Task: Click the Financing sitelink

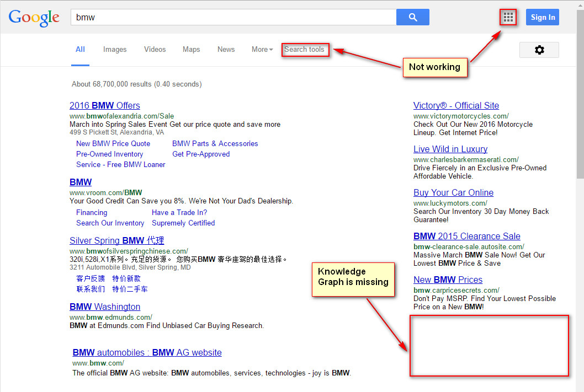Action: pyautogui.click(x=92, y=212)
